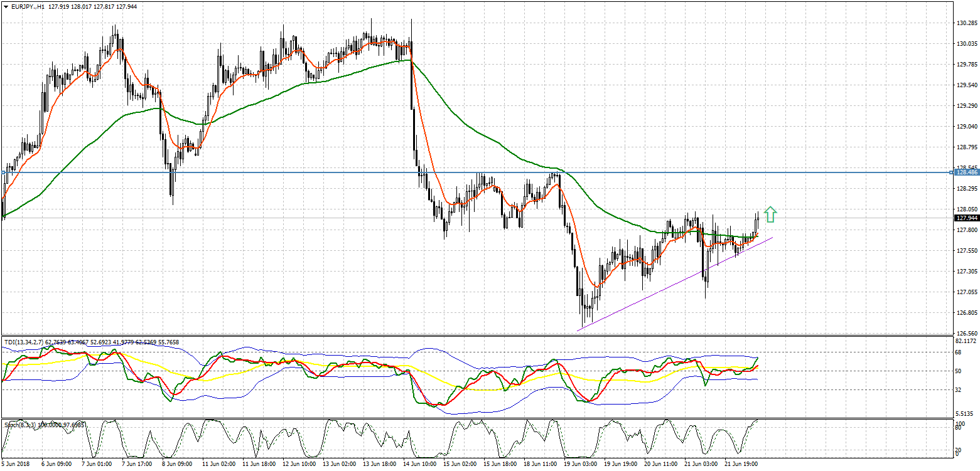Click the 19 Jun 03:00 time label
Viewport: 980px width, 471px height.
click(581, 464)
